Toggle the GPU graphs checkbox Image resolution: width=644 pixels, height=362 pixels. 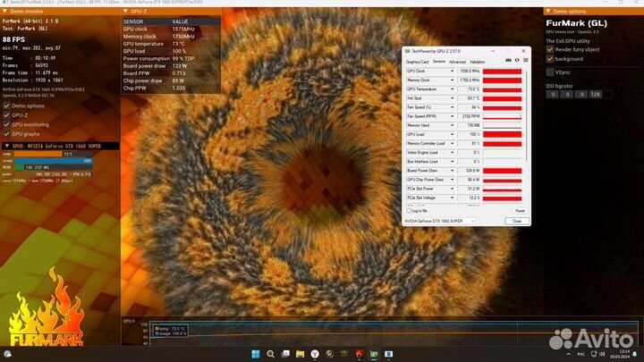click(x=6, y=134)
